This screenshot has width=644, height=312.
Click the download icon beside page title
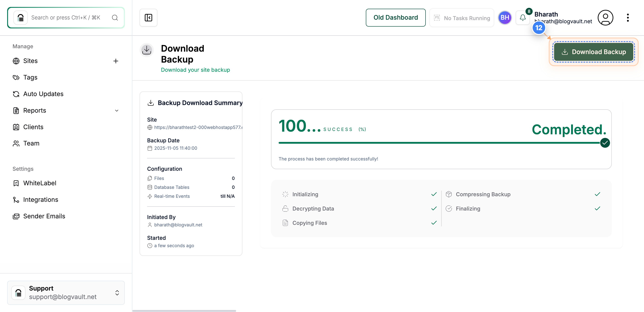(146, 50)
